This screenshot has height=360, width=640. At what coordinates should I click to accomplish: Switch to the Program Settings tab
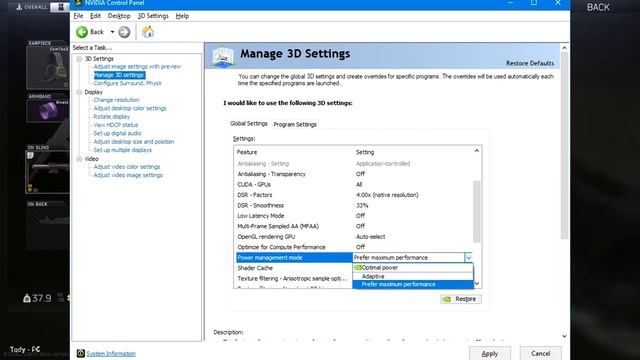(x=295, y=124)
